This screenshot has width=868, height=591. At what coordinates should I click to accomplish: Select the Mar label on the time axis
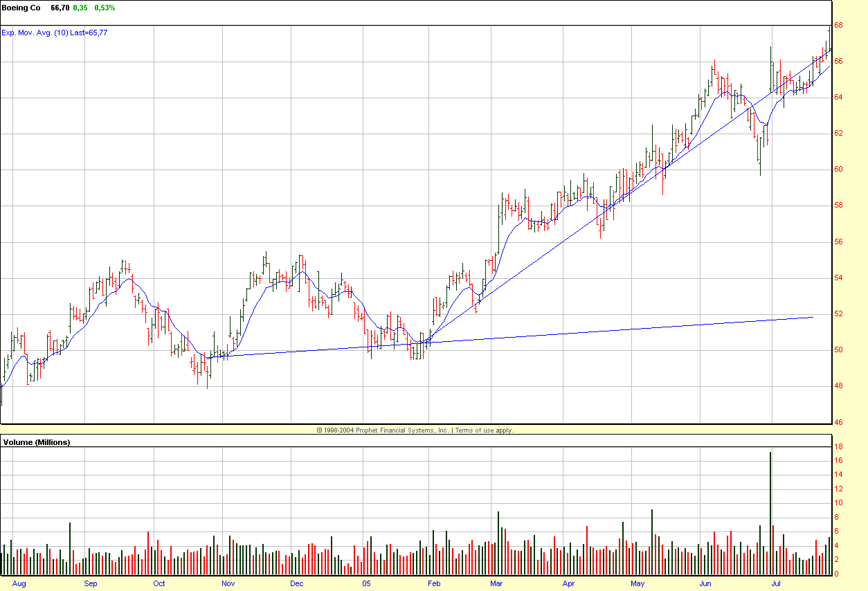[x=496, y=583]
